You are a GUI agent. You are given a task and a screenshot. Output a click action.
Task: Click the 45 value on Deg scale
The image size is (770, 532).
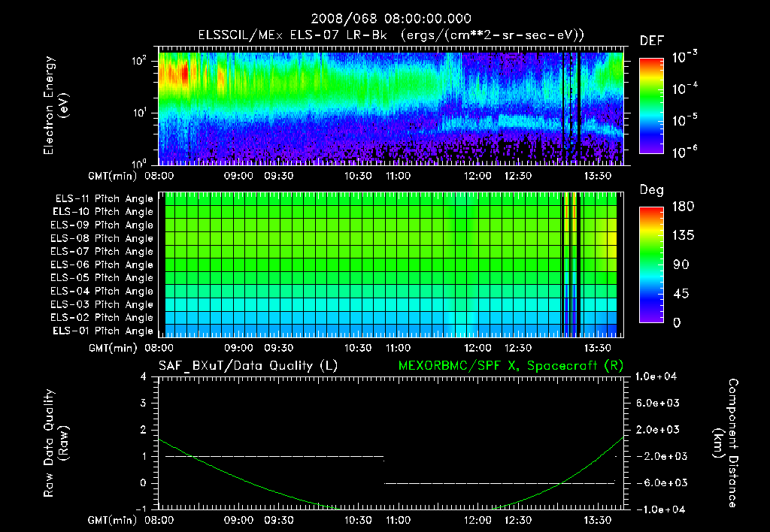coord(681,294)
